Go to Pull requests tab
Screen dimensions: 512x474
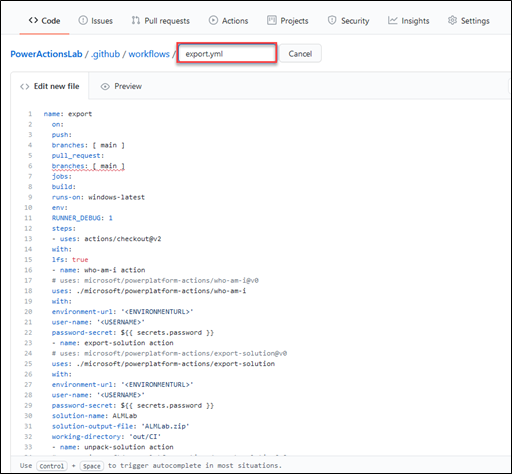click(x=161, y=21)
